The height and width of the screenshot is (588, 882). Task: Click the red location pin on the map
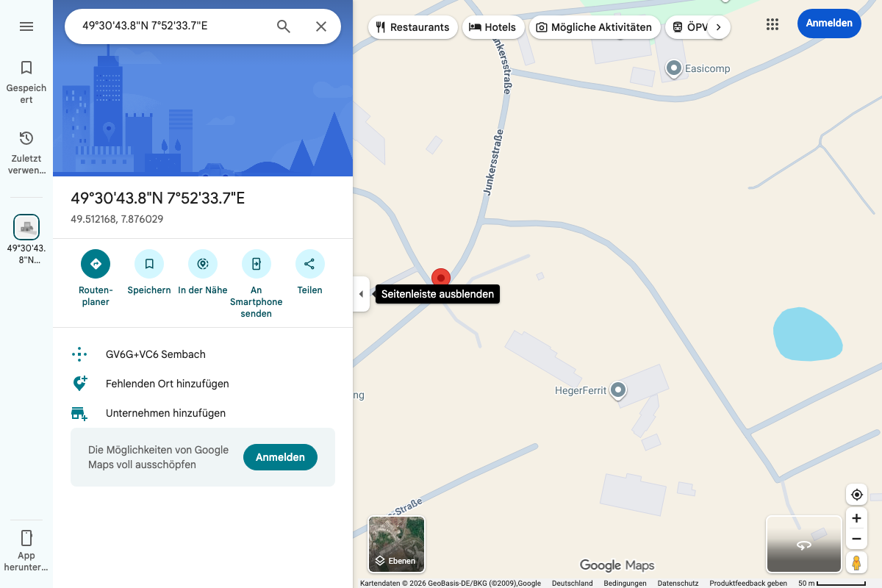pyautogui.click(x=441, y=278)
